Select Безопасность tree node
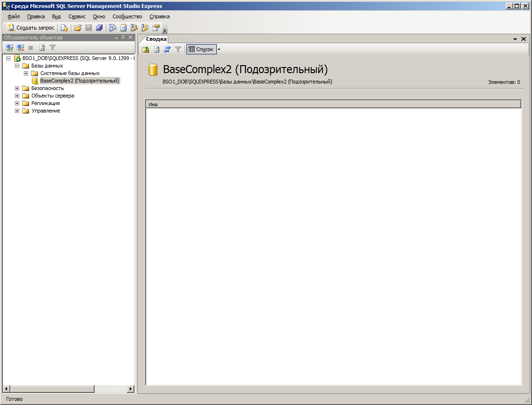This screenshot has height=405, width=532. [x=47, y=88]
